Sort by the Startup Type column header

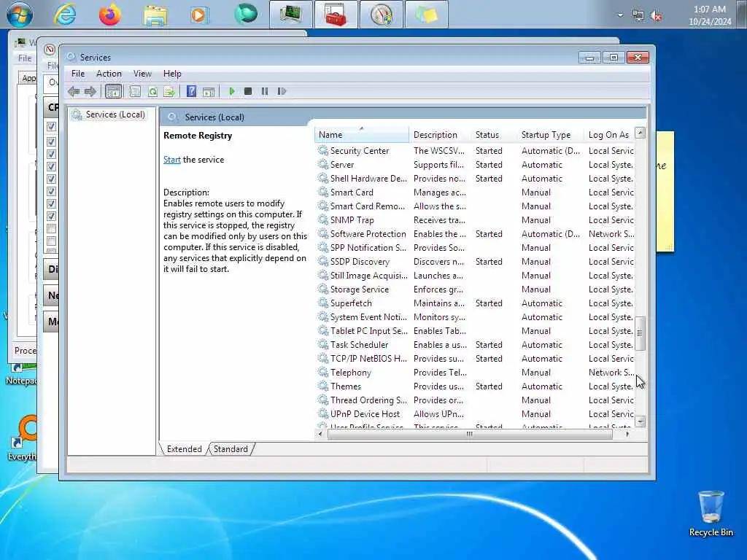(x=551, y=135)
